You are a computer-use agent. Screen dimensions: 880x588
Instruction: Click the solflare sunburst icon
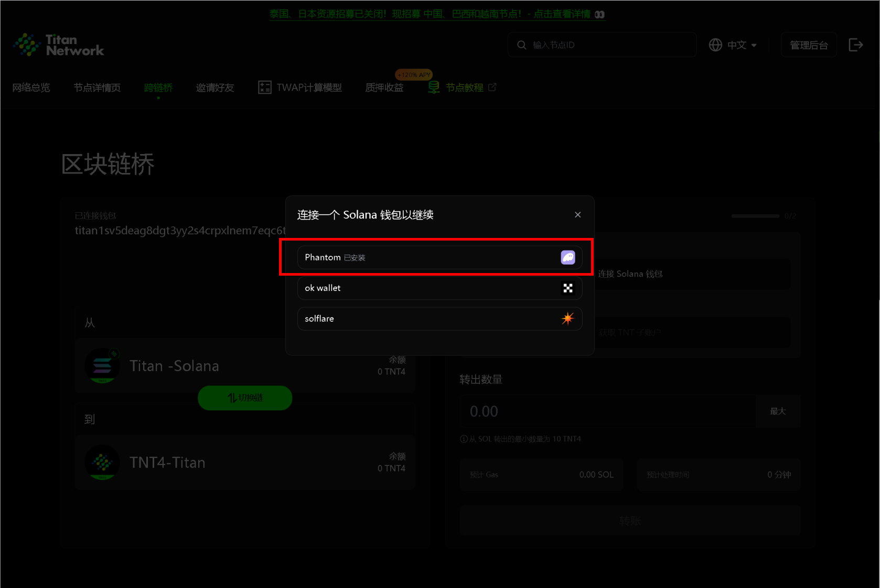(x=568, y=319)
